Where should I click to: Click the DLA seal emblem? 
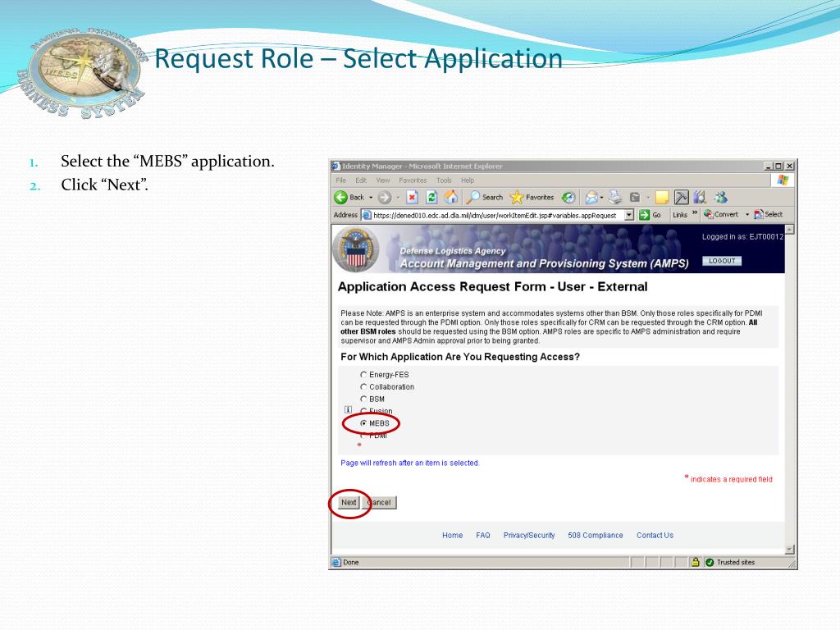tap(356, 249)
